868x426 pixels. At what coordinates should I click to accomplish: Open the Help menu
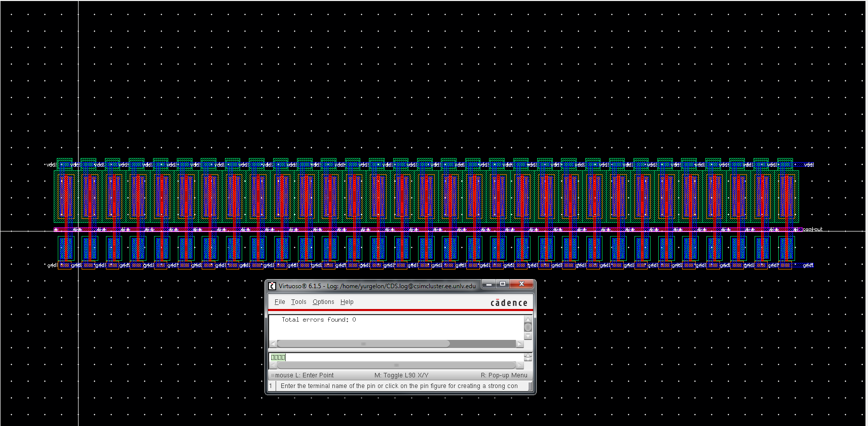point(347,302)
